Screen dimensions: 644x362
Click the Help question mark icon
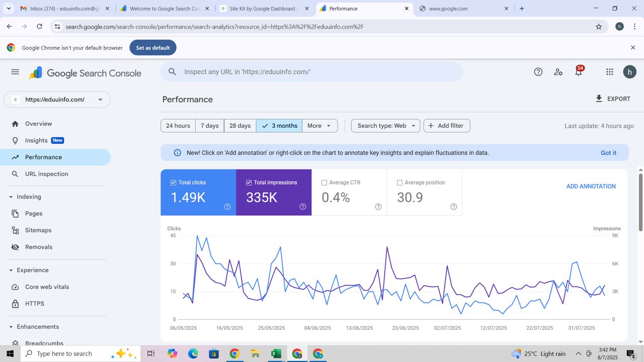(538, 72)
